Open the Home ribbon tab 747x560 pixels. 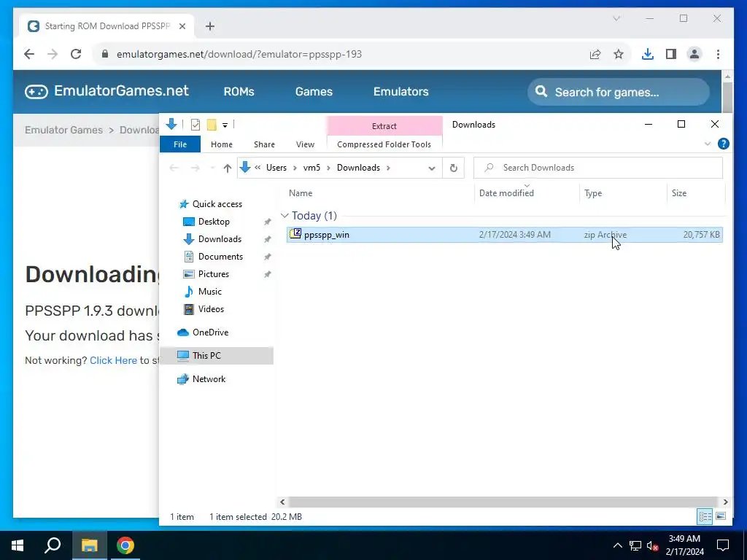(222, 144)
